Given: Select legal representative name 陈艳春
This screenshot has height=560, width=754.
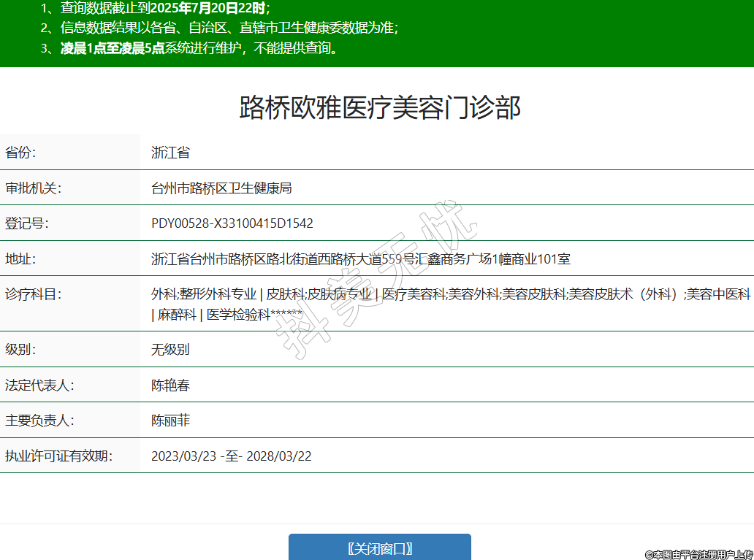Looking at the screenshot, I should 170,385.
